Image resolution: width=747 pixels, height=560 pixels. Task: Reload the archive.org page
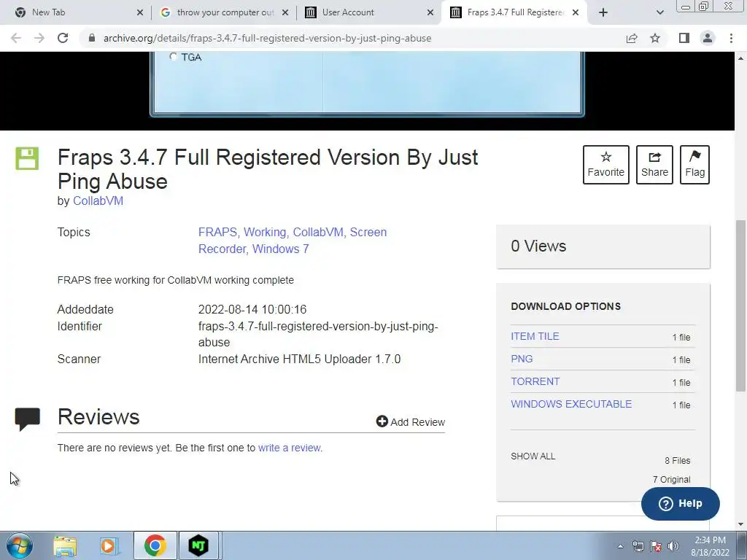coord(63,38)
